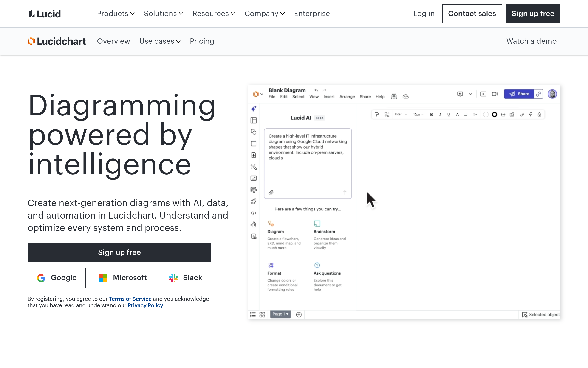Click the user avatar in diagram header
Image resolution: width=588 pixels, height=368 pixels.
[x=552, y=94]
